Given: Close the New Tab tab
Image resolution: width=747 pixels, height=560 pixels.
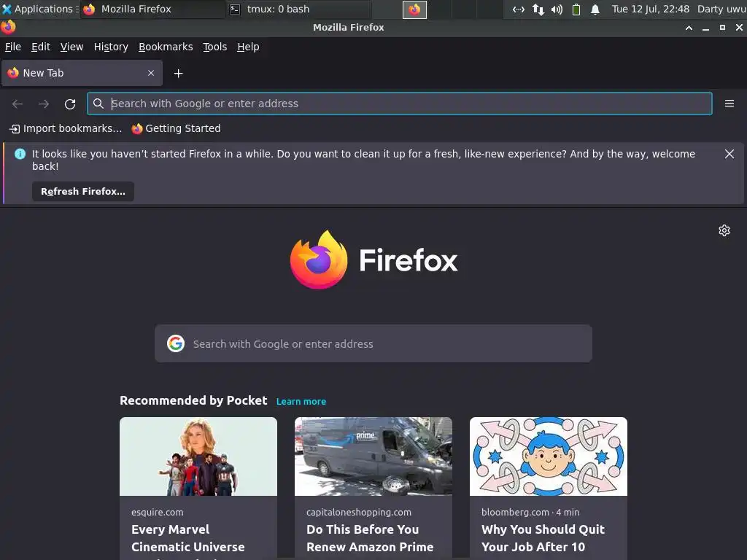Looking at the screenshot, I should (x=151, y=73).
